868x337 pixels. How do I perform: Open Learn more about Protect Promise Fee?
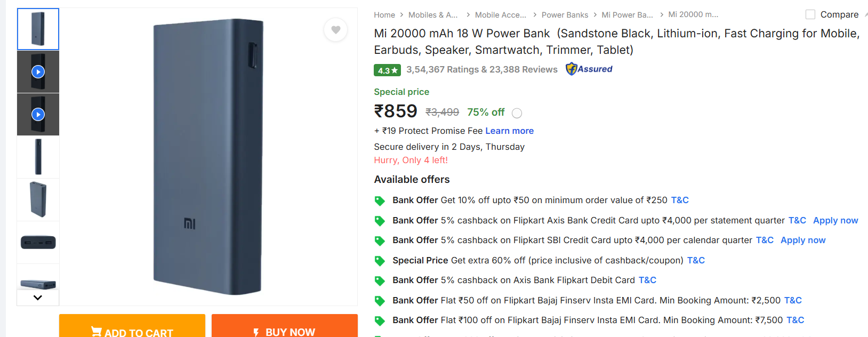coord(509,131)
